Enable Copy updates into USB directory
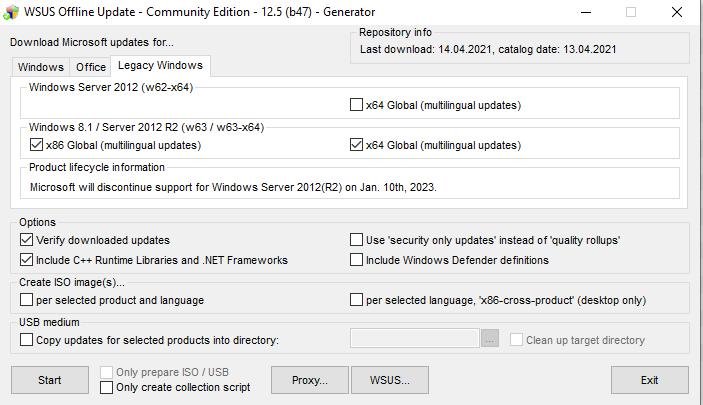The height and width of the screenshot is (405, 703). coord(27,340)
